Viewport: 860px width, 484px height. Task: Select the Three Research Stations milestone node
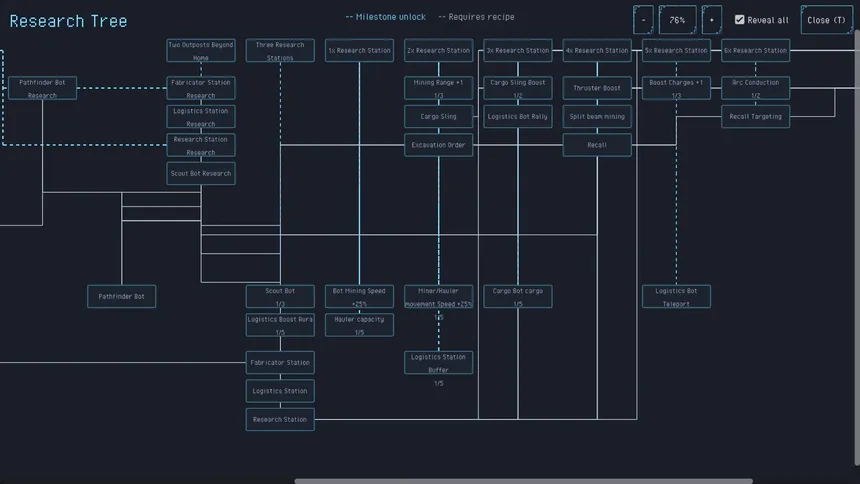[x=280, y=50]
